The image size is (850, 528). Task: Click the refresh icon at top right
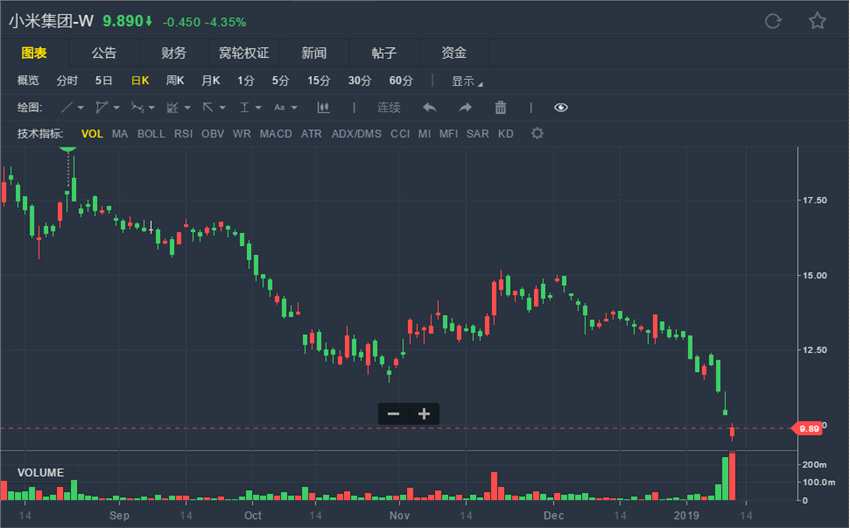773,21
